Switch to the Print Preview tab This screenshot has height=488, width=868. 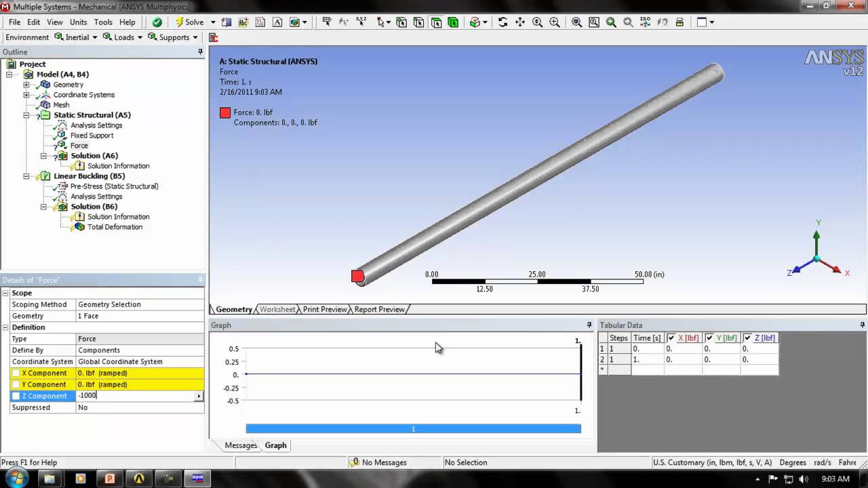tap(325, 309)
